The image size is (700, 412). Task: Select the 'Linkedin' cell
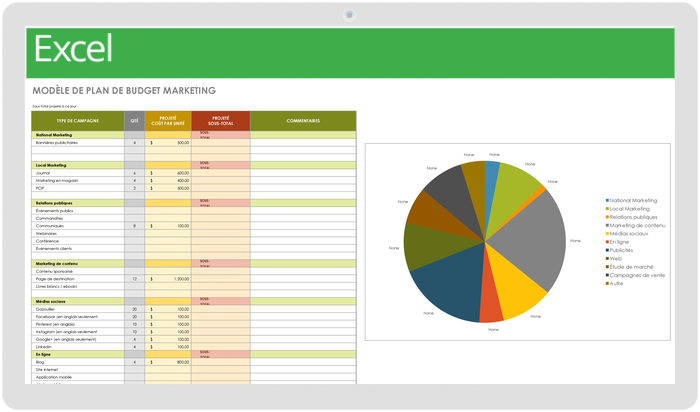78,347
